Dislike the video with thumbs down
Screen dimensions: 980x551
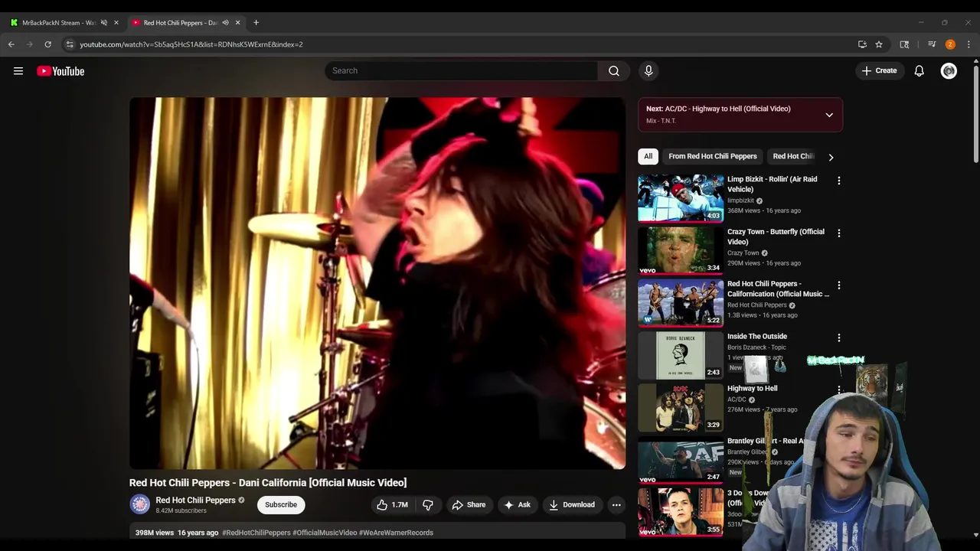point(428,505)
